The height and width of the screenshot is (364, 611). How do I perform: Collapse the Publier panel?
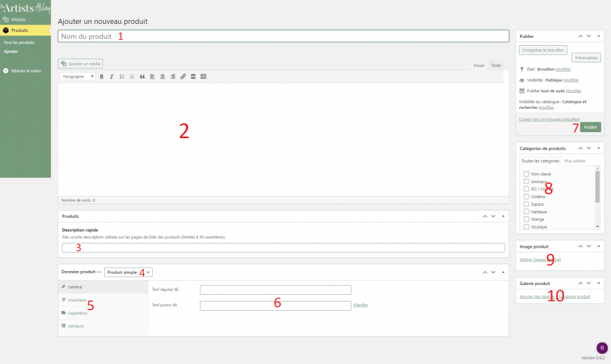coord(598,37)
